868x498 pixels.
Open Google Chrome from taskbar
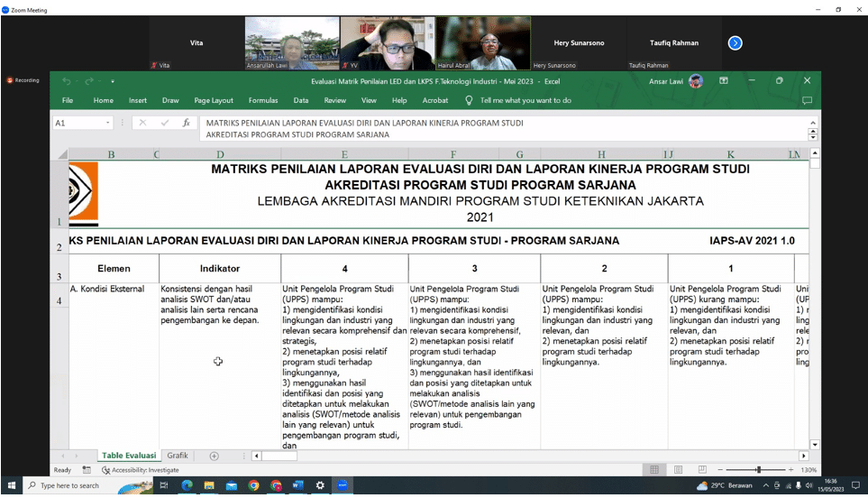253,485
